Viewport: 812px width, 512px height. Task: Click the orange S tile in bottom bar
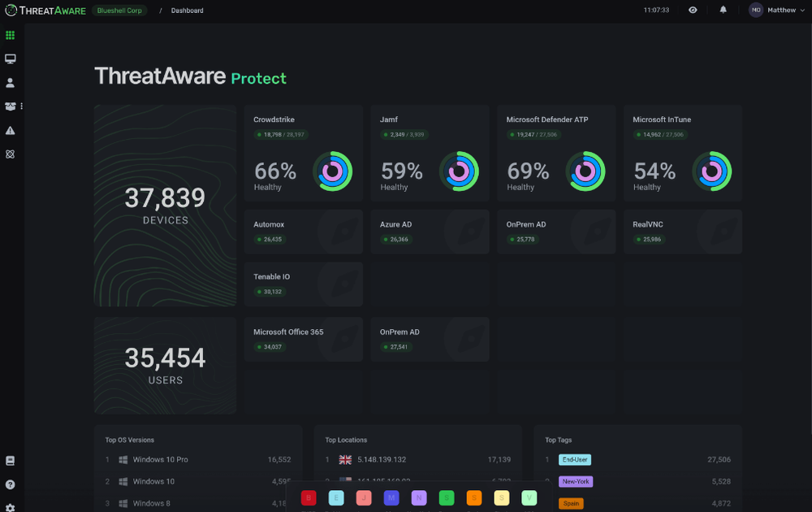[x=474, y=498]
